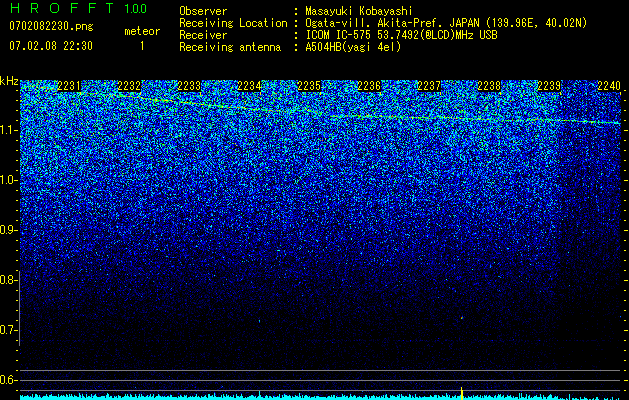Click the 1.1 frequency axis label
Screen dimensions: 629x400
(x=8, y=130)
